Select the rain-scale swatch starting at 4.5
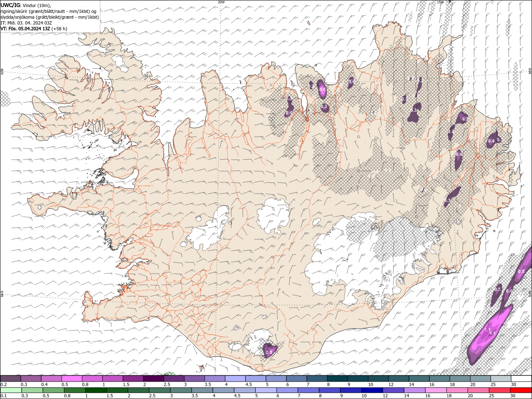This screenshot has width=532, height=399. tap(244, 390)
